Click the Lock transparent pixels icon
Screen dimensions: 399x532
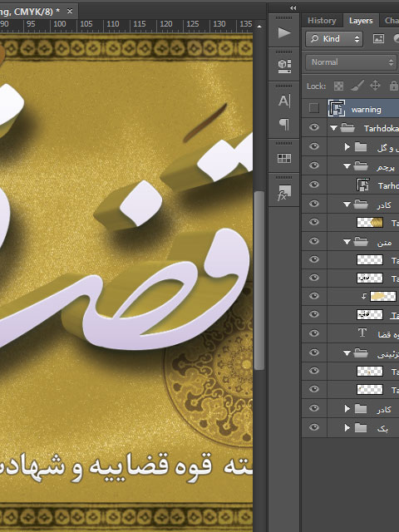(x=338, y=86)
